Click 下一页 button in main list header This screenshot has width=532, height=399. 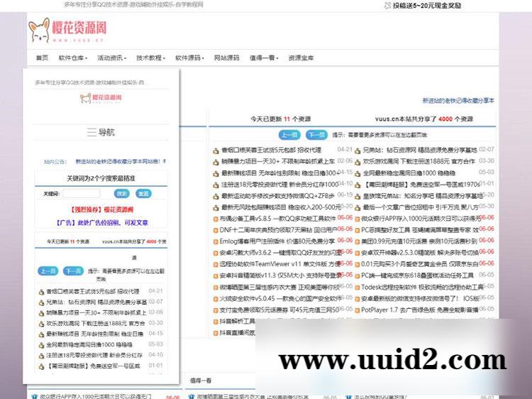pyautogui.click(x=316, y=135)
